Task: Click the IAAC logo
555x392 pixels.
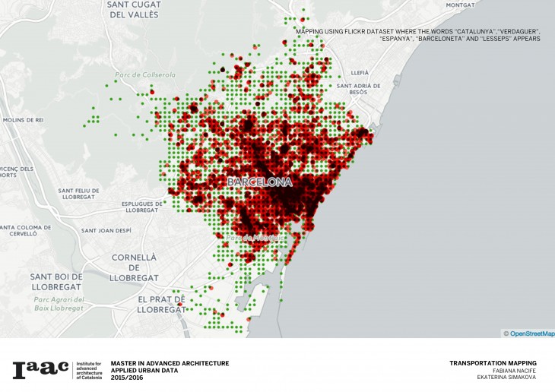Action: [41, 370]
